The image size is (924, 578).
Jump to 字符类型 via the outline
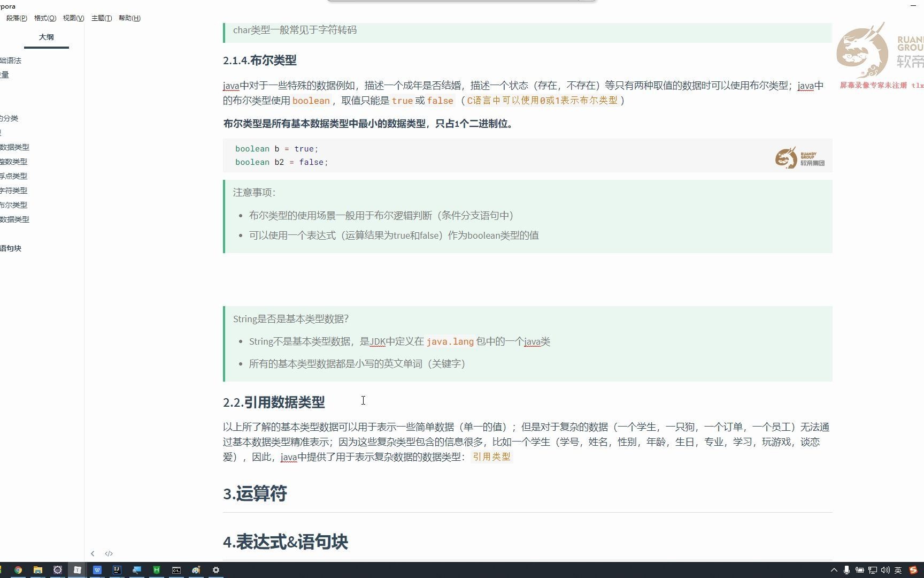tap(13, 190)
